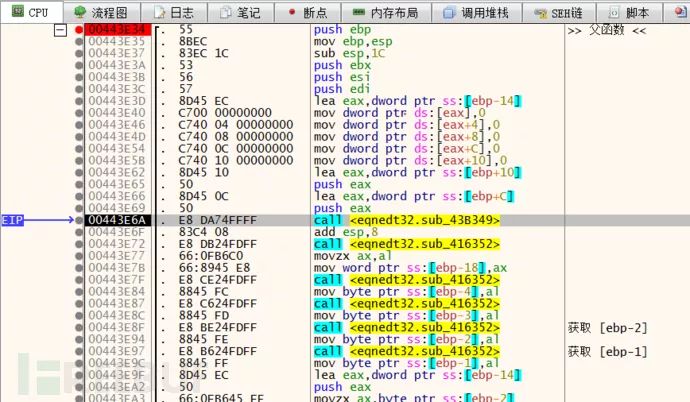The height and width of the screenshot is (402, 690).
Task: Select 'mov dword ptr ds:[eax+4],0' line
Action: [407, 124]
